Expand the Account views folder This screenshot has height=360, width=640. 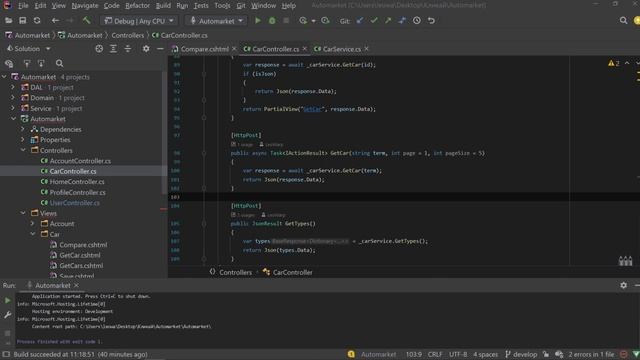(33, 224)
